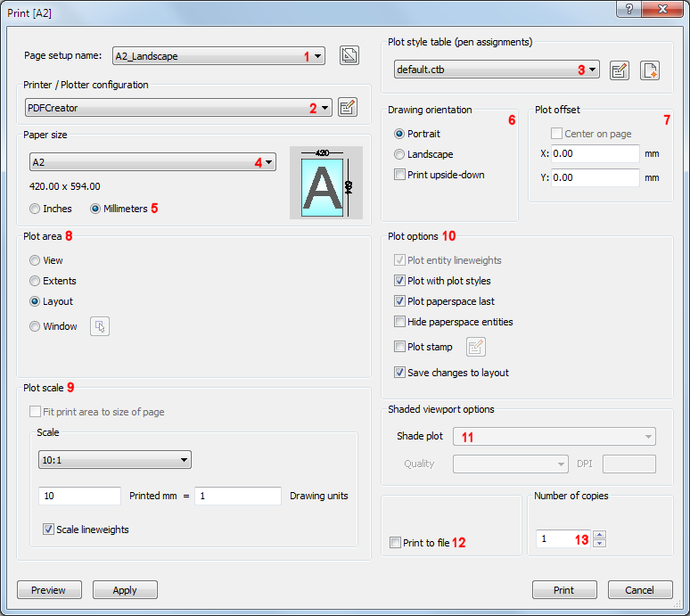Select Landscape drawing orientation
The height and width of the screenshot is (616, 690).
[400, 154]
